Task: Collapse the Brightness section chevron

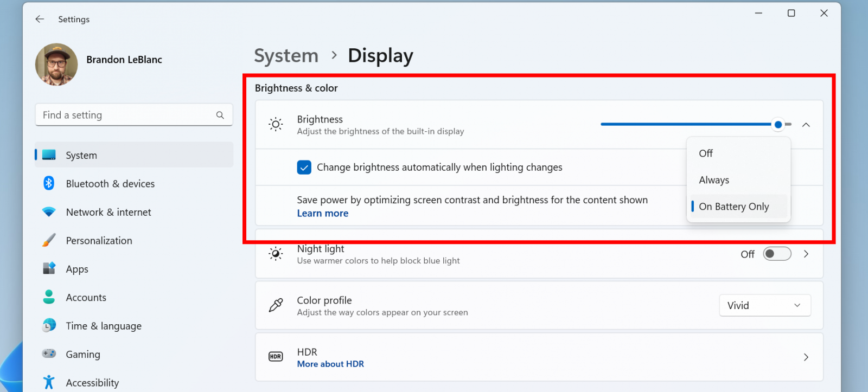Action: tap(806, 125)
